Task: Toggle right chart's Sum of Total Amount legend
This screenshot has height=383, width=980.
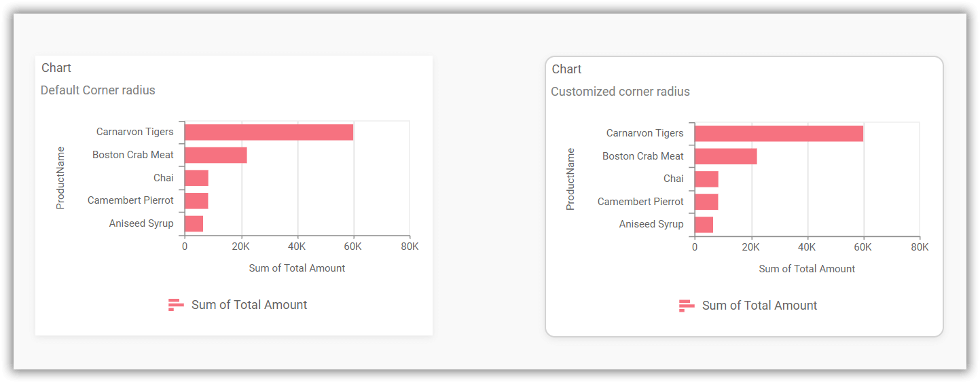Action: point(759,306)
